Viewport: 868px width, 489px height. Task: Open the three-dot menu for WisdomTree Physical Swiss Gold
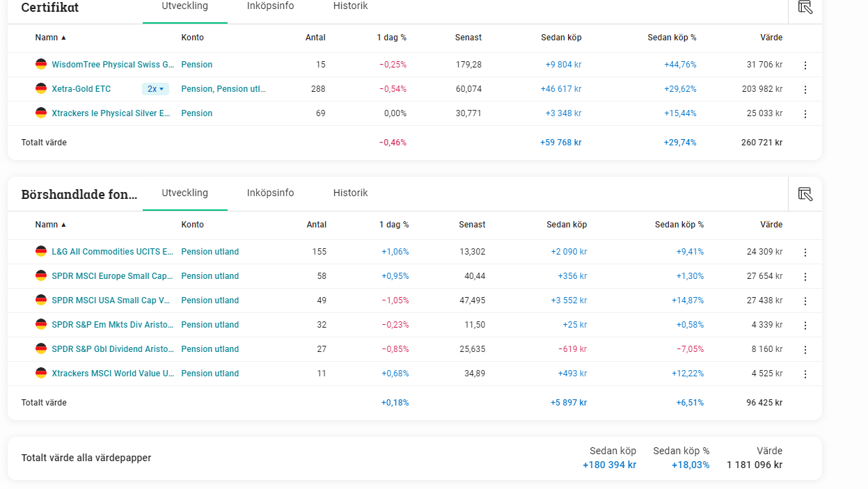coord(805,65)
